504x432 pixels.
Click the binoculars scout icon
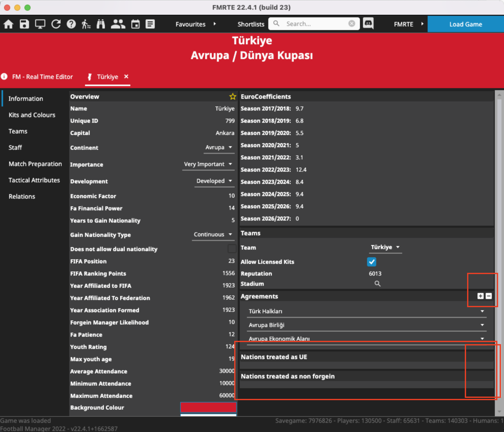(x=101, y=24)
